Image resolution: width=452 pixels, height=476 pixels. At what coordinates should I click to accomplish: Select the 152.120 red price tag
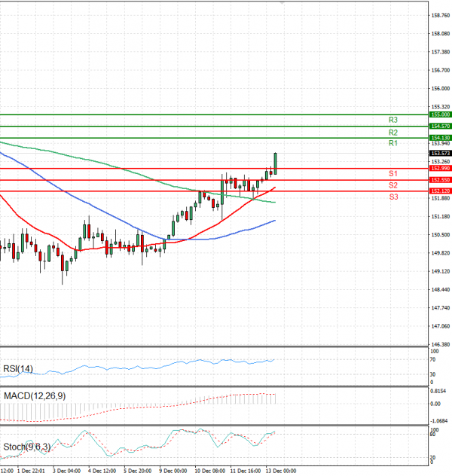coord(441,191)
